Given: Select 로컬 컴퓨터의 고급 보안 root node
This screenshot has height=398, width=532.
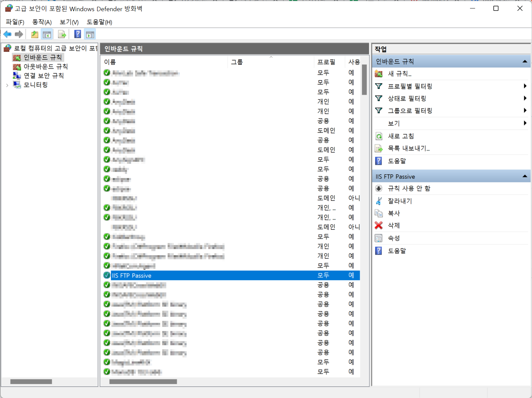Looking at the screenshot, I should [56, 48].
